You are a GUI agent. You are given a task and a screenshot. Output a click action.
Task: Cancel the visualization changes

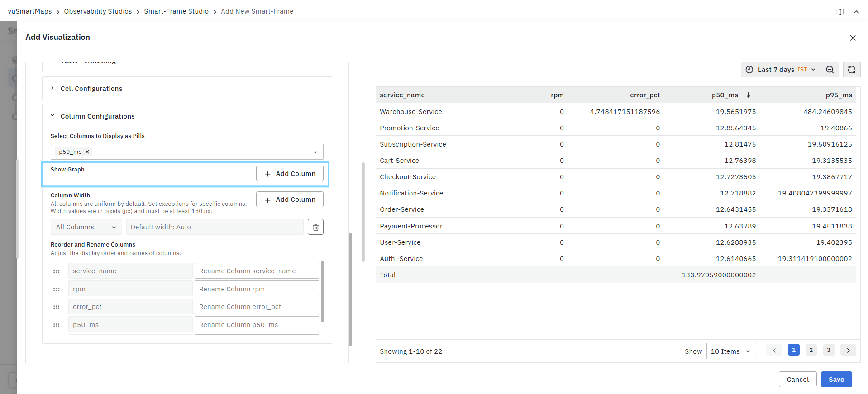click(x=797, y=380)
